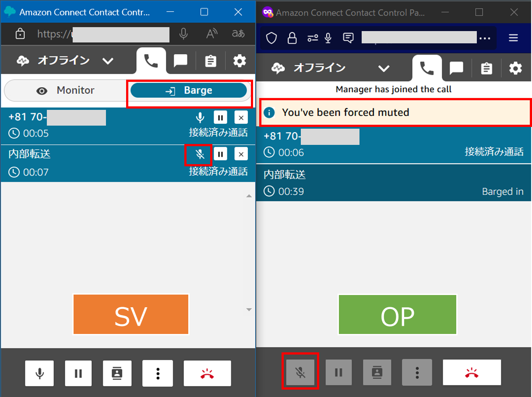Click translate icon in SV address bar
Screen dimensions: 532x397
238,34
